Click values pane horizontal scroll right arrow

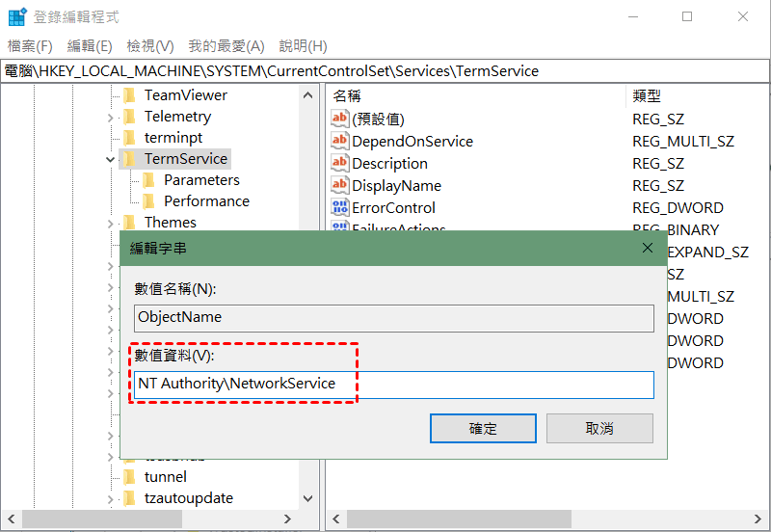coord(758,519)
